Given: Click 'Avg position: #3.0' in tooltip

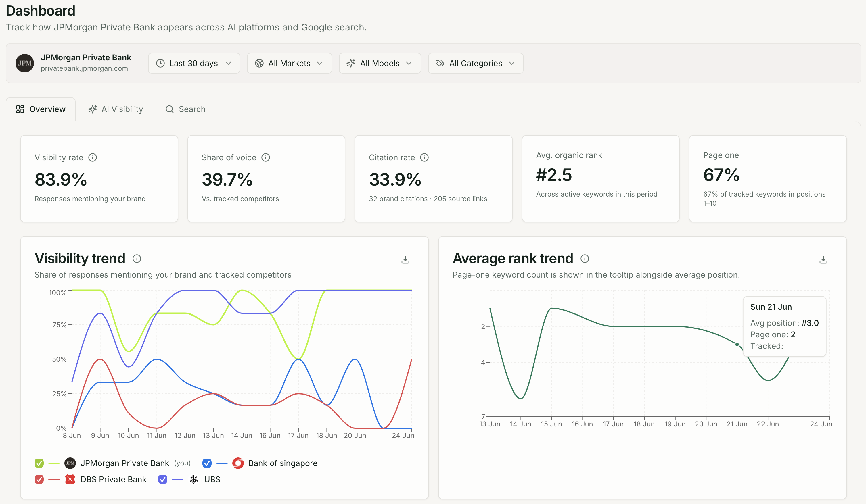Looking at the screenshot, I should [x=784, y=323].
